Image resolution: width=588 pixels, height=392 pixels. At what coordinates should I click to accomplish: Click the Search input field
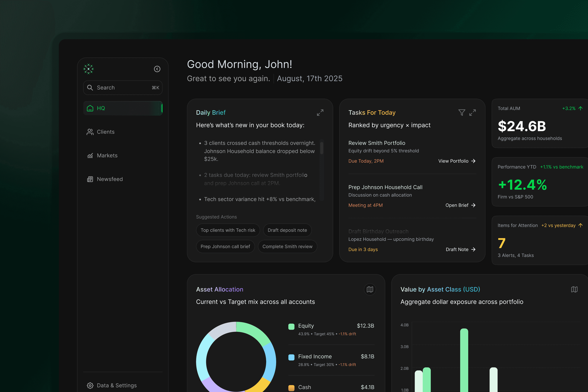click(x=123, y=88)
